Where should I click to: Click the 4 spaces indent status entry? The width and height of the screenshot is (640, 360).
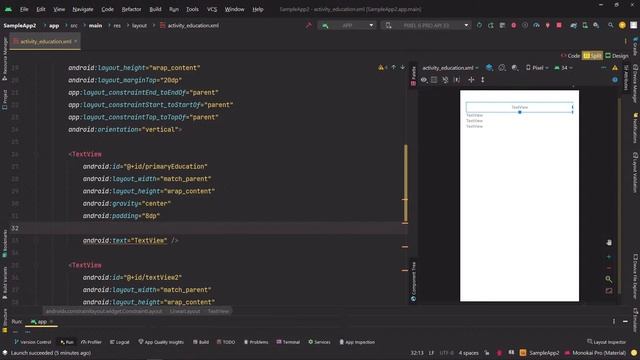[468, 353]
